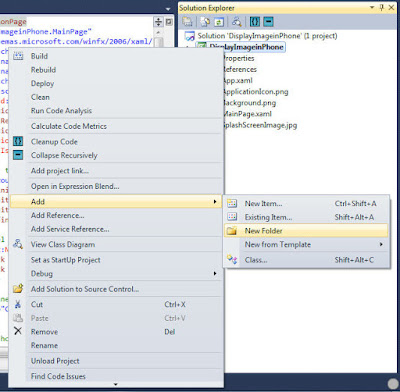Choose Find Code Issues
400x392 pixels.
pyautogui.click(x=116, y=376)
